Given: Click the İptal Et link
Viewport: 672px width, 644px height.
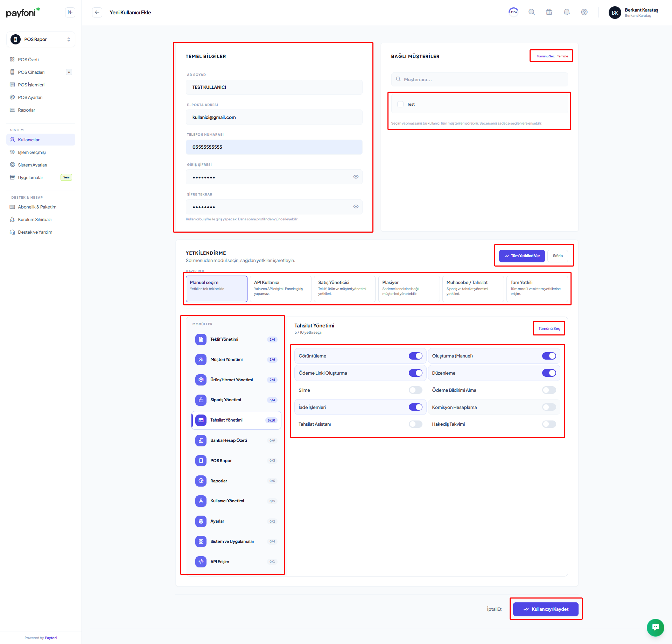Looking at the screenshot, I should [494, 609].
